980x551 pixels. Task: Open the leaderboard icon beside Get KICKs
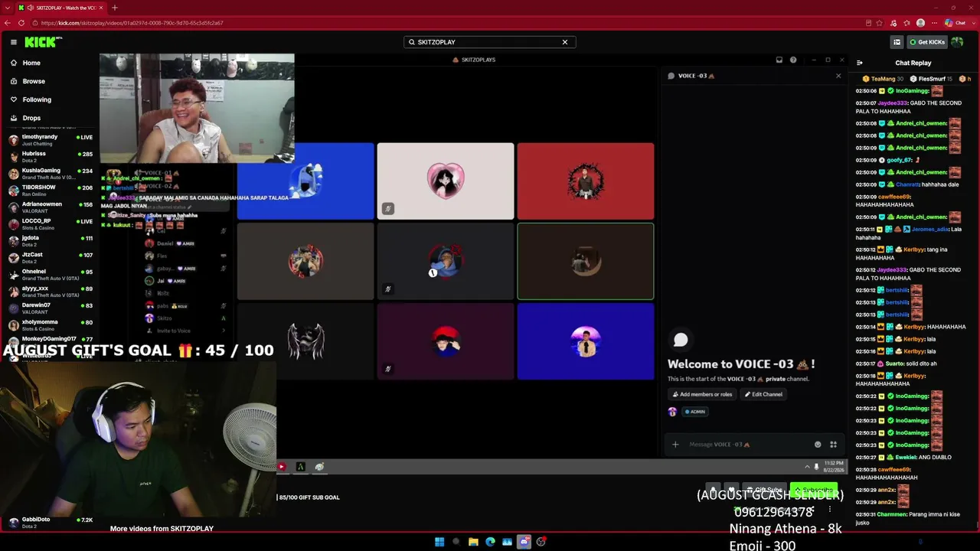pos(897,42)
